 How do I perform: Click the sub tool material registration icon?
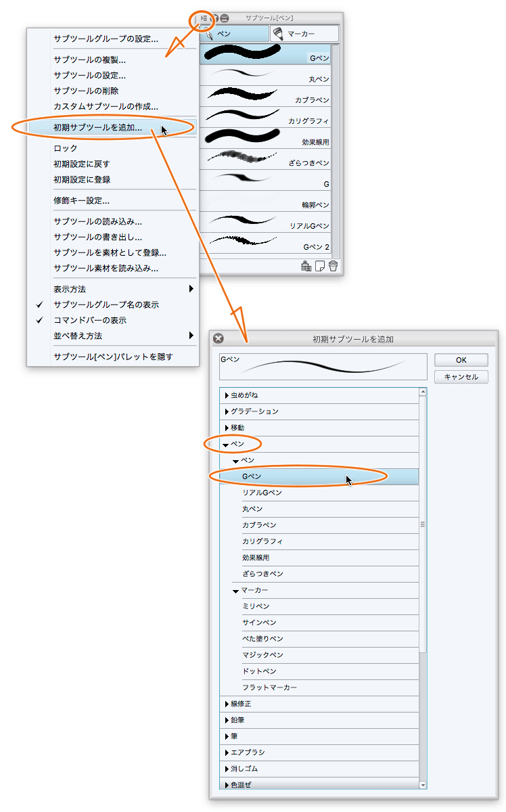tap(306, 266)
